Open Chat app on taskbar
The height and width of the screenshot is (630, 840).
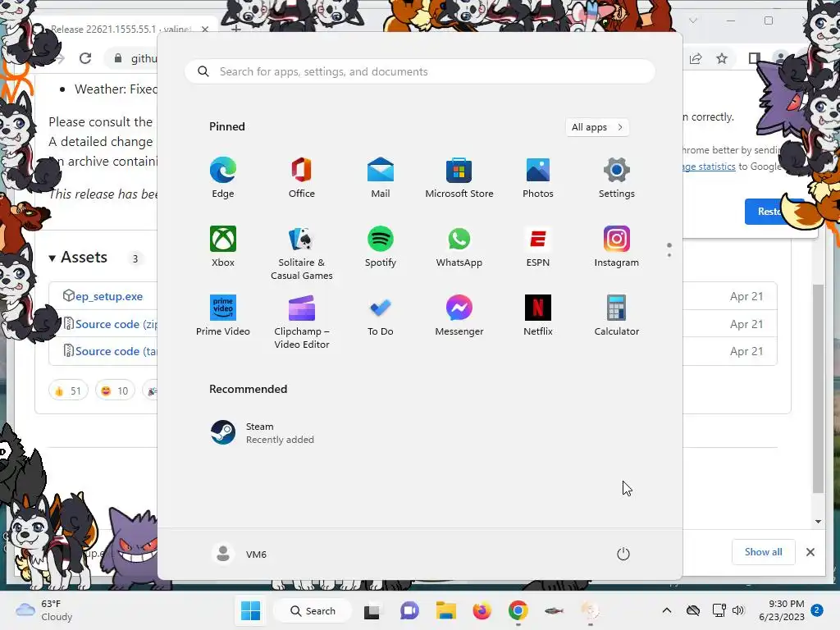409,610
